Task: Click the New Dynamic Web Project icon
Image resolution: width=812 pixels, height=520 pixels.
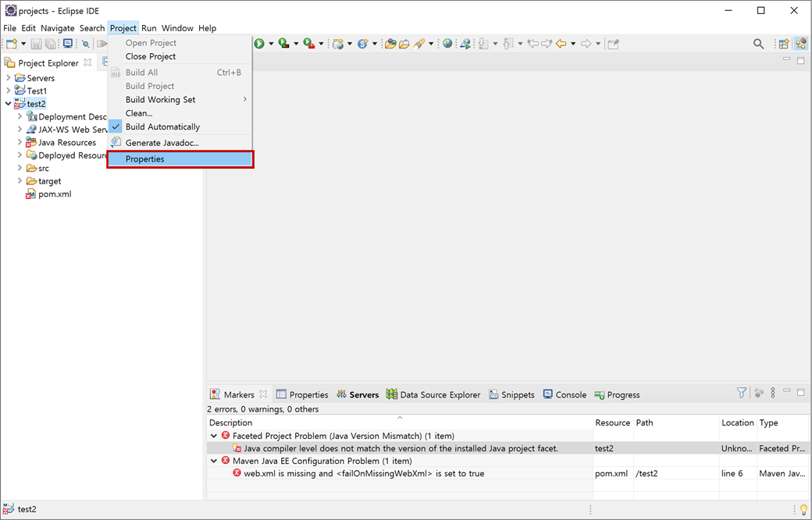Action: click(x=338, y=44)
